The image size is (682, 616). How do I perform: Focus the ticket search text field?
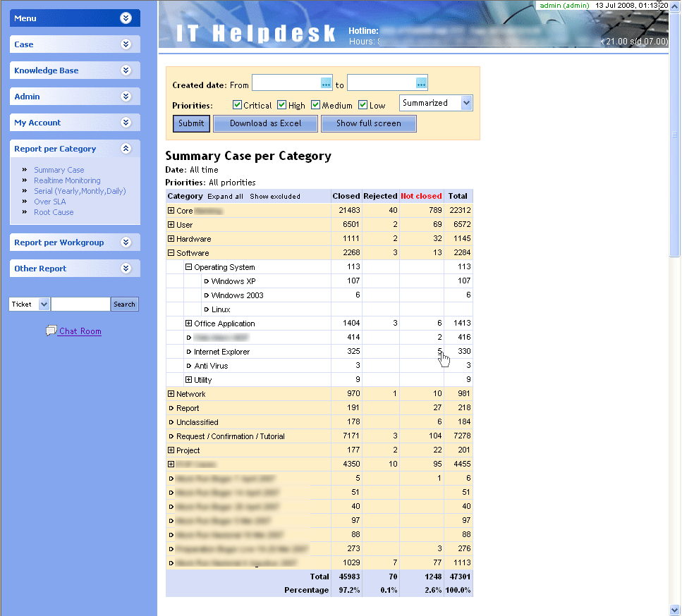tap(80, 304)
